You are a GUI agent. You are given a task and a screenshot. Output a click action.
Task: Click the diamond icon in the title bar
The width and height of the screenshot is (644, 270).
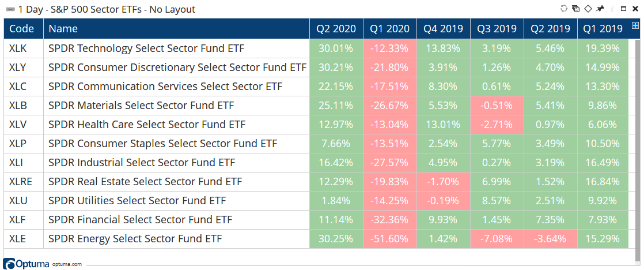(x=588, y=8)
